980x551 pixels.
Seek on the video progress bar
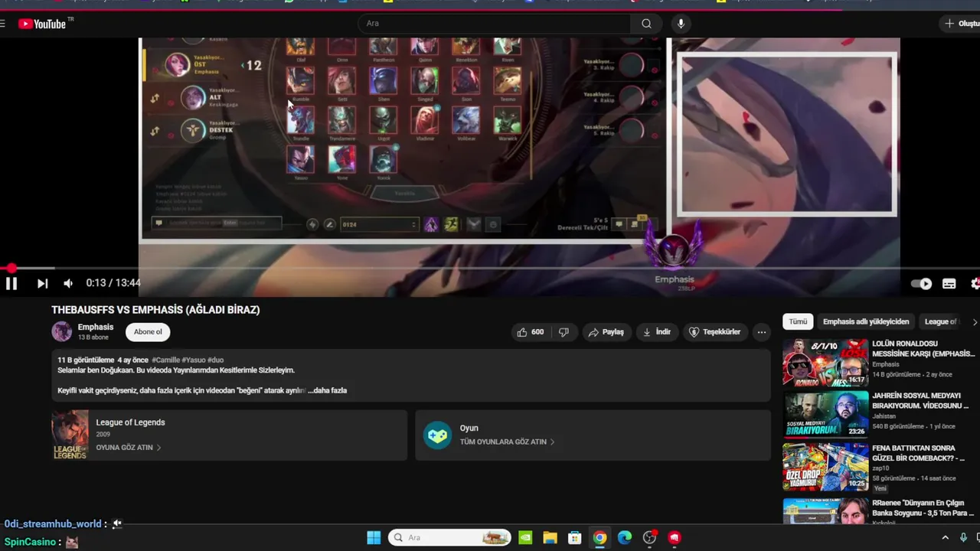[490, 268]
